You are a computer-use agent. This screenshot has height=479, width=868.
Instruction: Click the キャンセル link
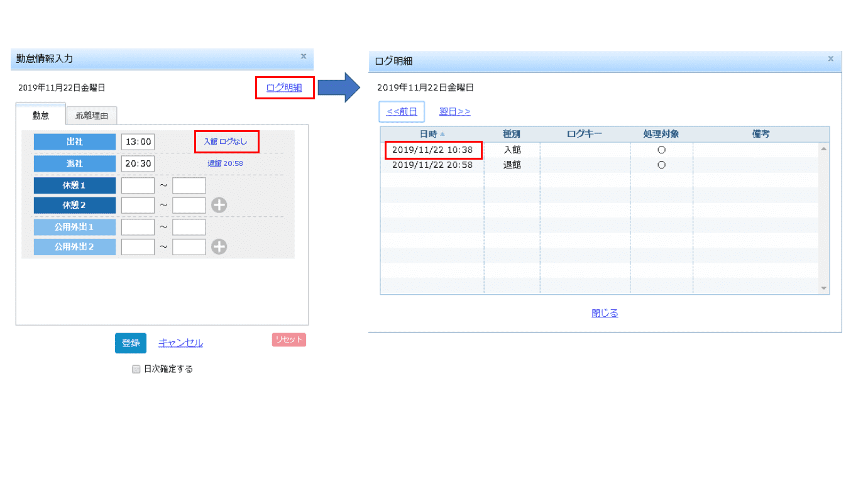tap(180, 343)
